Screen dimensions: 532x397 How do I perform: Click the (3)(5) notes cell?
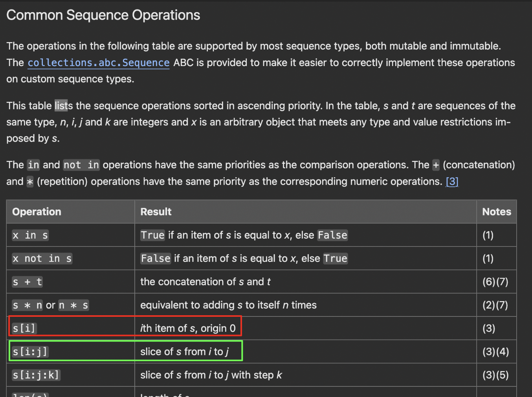pyautogui.click(x=496, y=375)
